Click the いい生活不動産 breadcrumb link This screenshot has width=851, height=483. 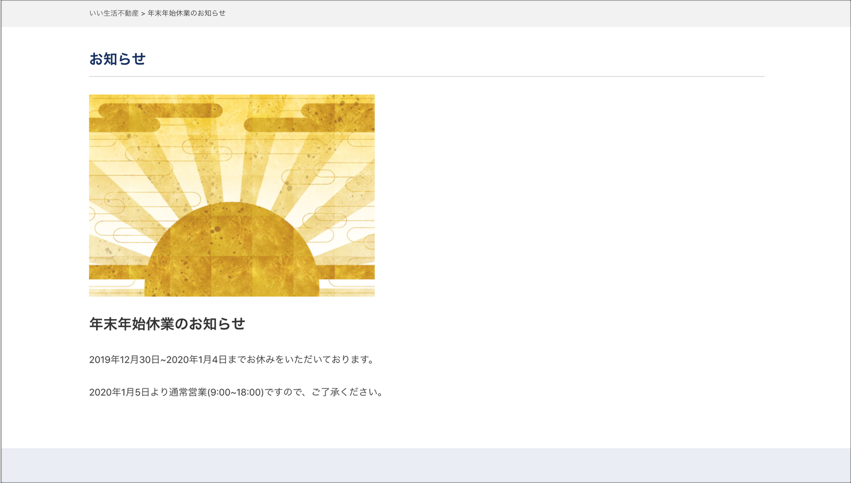click(113, 13)
